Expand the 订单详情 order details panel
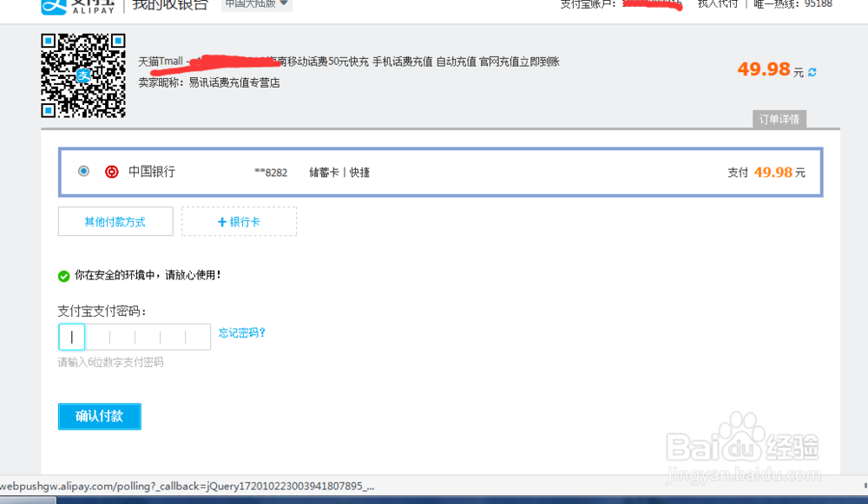Image resolution: width=868 pixels, height=504 pixels. (x=779, y=119)
